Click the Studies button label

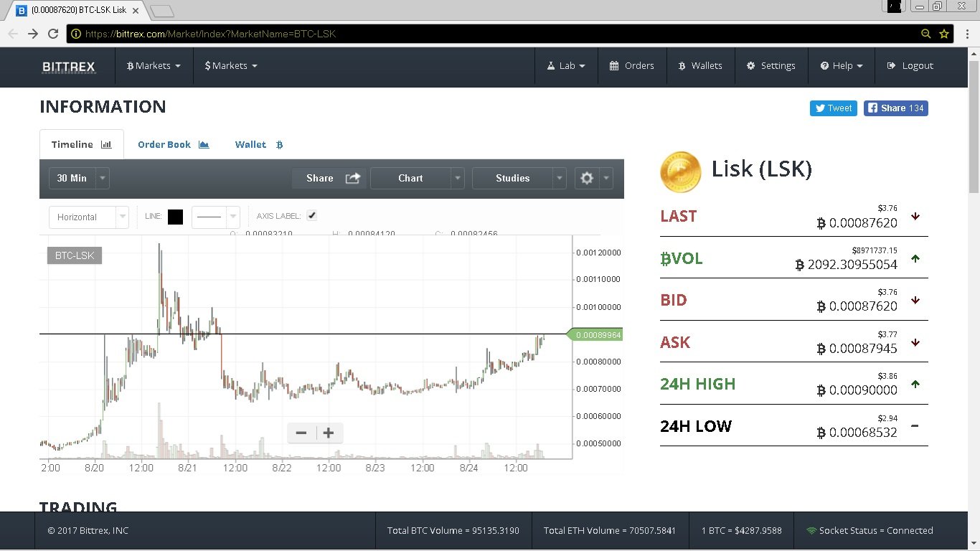[x=512, y=178]
